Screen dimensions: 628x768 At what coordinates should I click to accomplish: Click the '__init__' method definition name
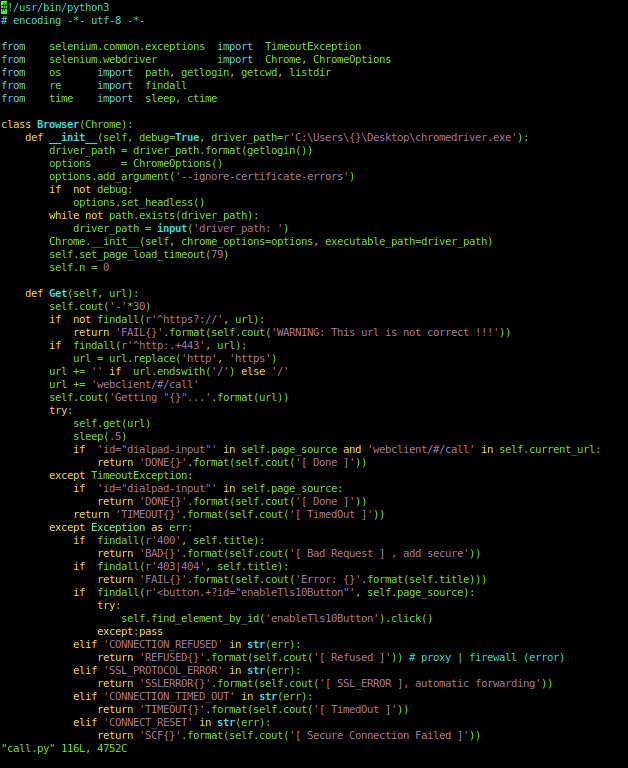point(73,138)
